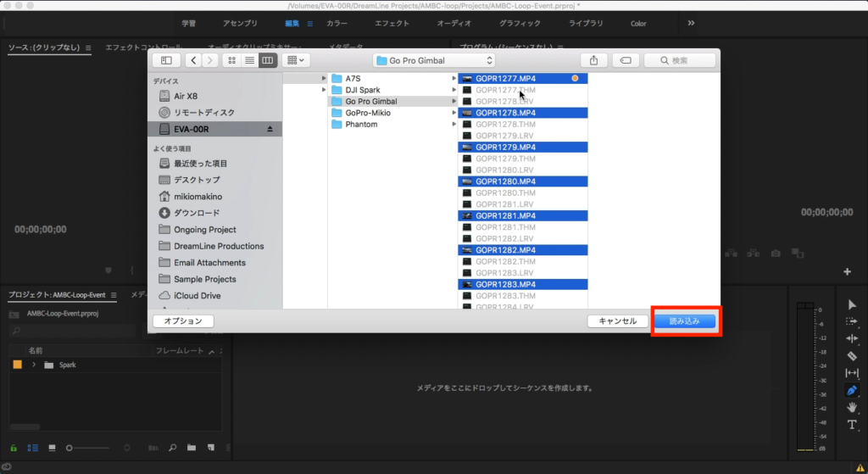Screen dimensions: 868x474
Task: Open the ソース panel menu
Action: (x=88, y=48)
